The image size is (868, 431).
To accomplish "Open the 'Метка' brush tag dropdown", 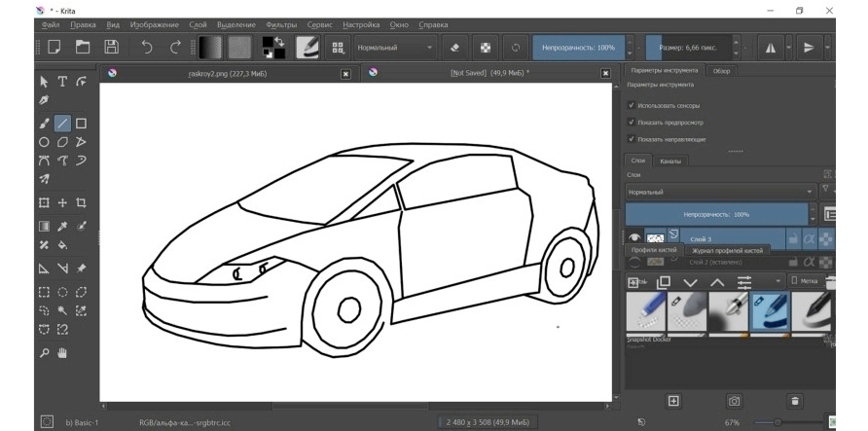I will click(805, 281).
